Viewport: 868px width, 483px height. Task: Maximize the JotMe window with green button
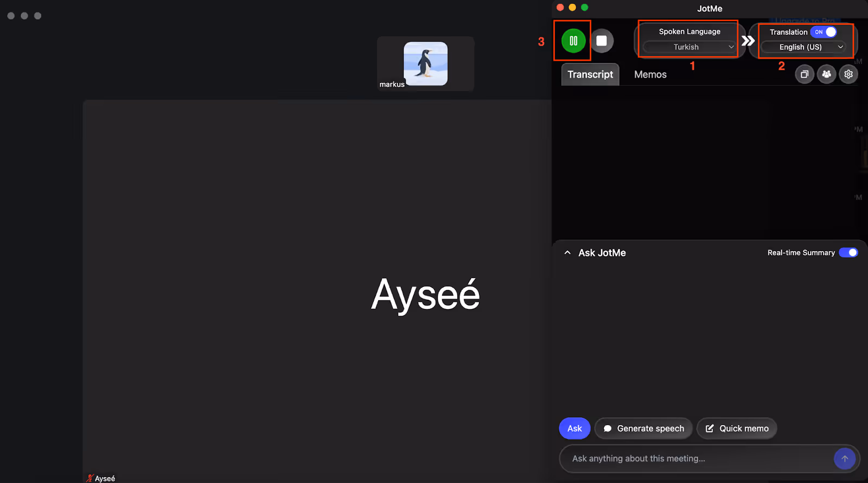pos(584,8)
